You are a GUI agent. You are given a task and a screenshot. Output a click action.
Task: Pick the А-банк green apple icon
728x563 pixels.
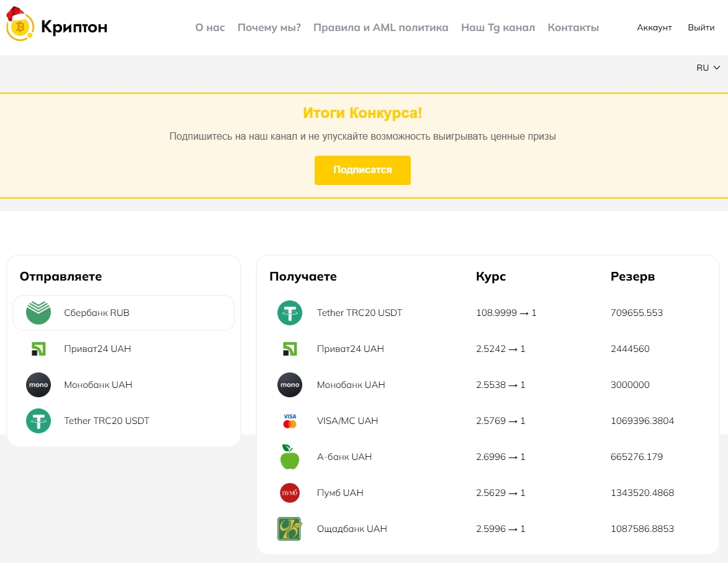pyautogui.click(x=289, y=457)
